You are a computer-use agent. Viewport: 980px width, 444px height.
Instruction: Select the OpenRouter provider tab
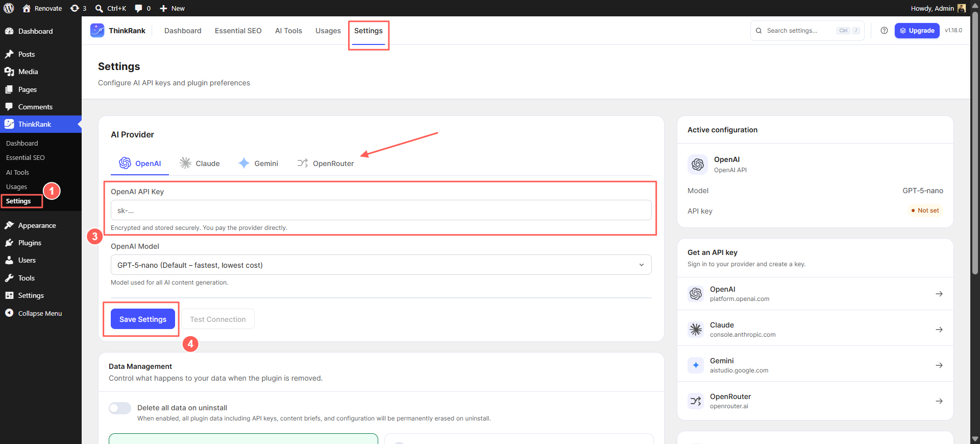point(326,163)
